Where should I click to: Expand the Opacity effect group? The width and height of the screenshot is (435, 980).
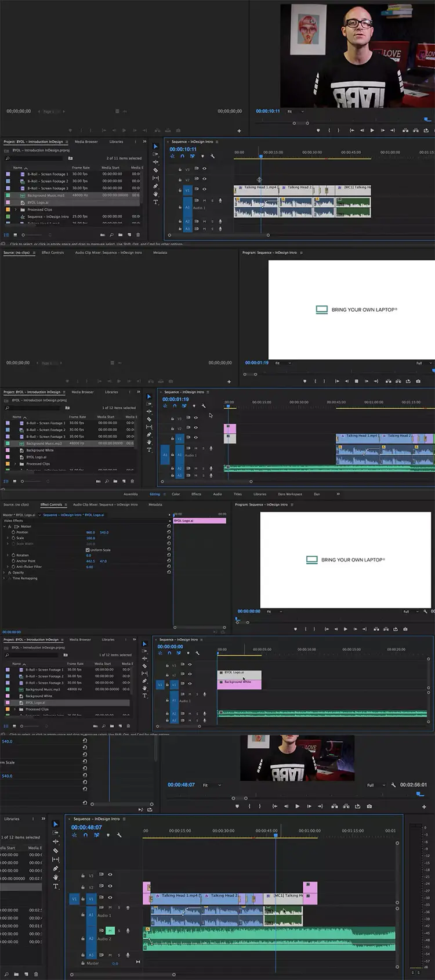click(5, 572)
